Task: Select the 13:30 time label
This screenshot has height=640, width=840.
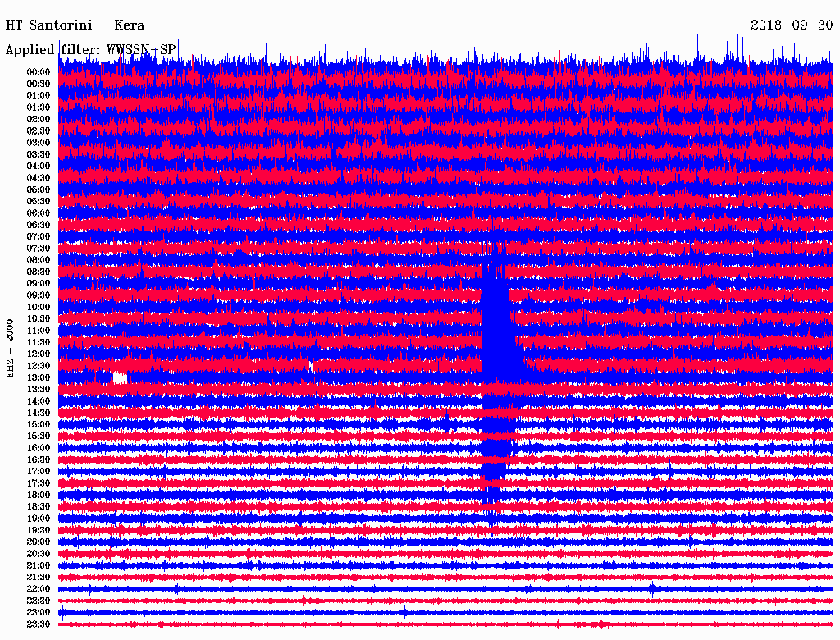Action: click(x=39, y=390)
